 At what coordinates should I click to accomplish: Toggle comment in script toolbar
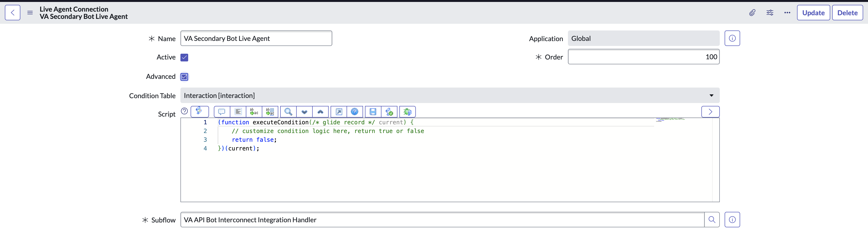pos(222,112)
